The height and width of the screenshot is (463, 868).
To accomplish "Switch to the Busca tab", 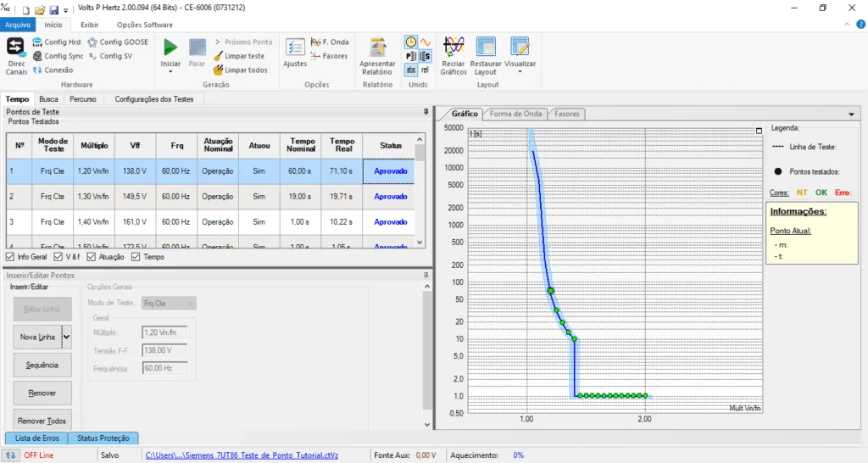I will (48, 99).
